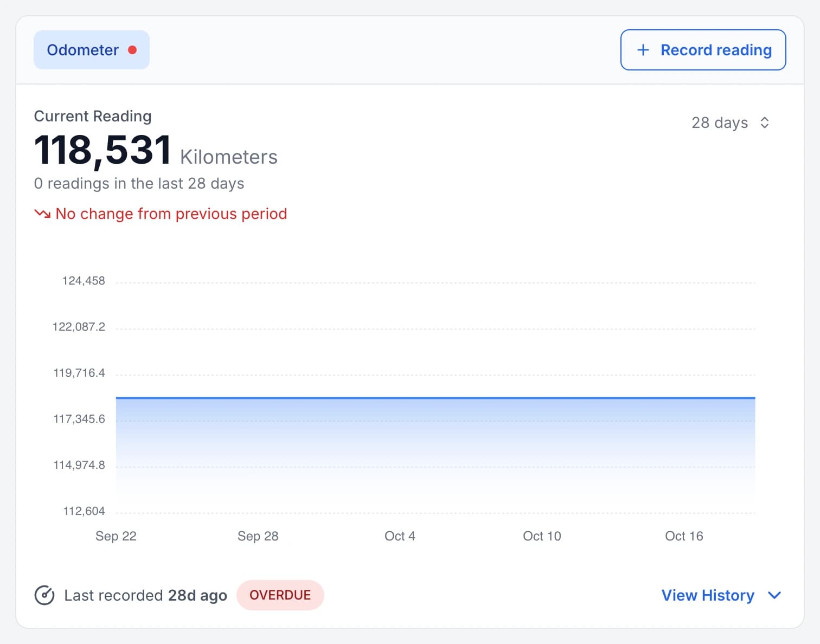Click the Oct 10 date label
Image resolution: width=820 pixels, height=644 pixels.
coord(542,536)
